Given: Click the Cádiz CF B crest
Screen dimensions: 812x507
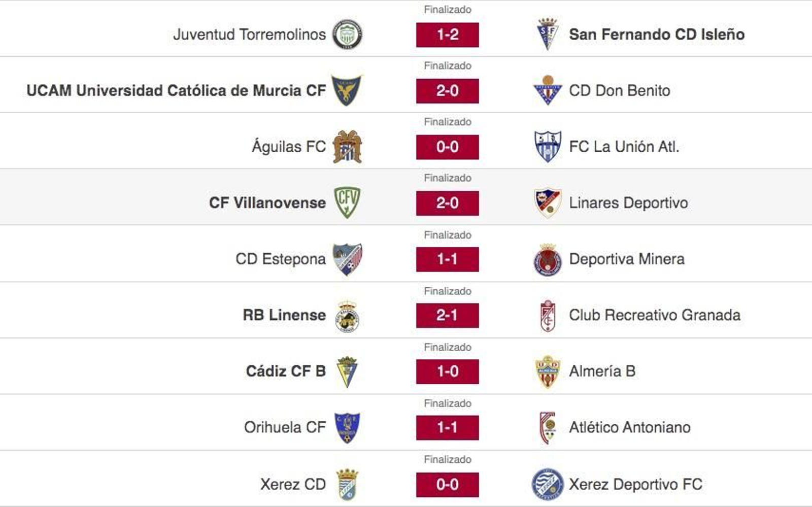Looking at the screenshot, I should (x=348, y=371).
